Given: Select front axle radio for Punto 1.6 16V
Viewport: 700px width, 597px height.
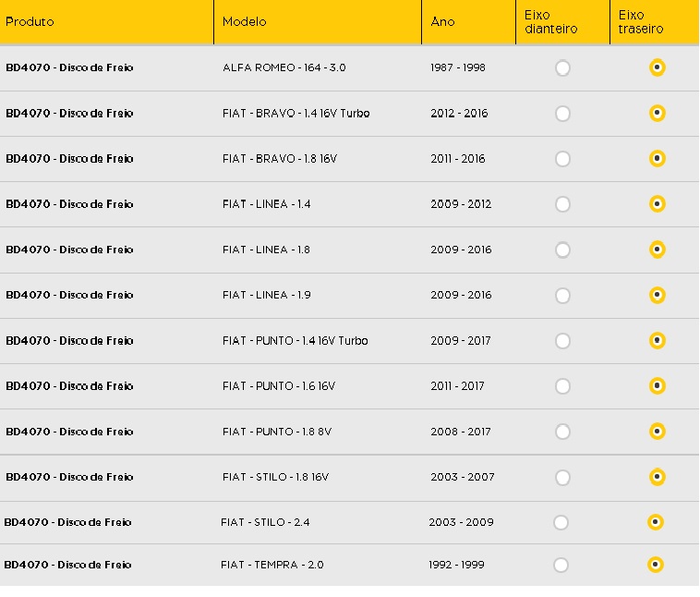Looking at the screenshot, I should [x=562, y=386].
